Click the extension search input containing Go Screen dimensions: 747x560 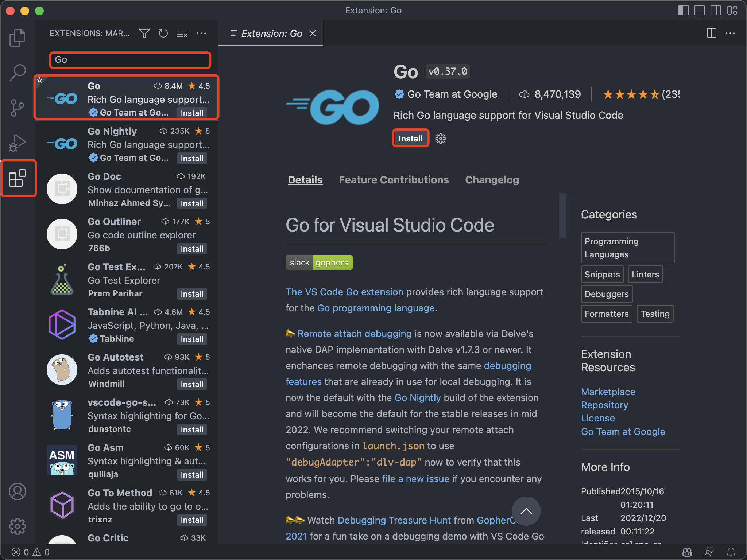[130, 60]
